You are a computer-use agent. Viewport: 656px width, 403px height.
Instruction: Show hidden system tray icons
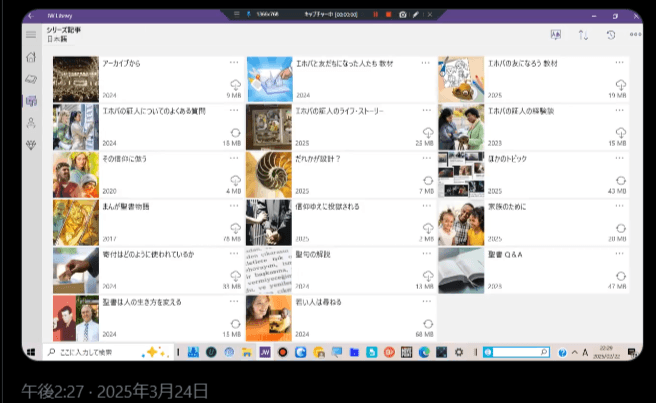click(575, 352)
